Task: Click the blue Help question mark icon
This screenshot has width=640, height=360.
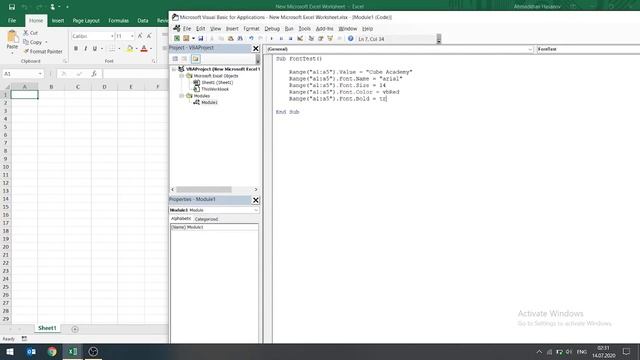Action: pyautogui.click(x=350, y=38)
